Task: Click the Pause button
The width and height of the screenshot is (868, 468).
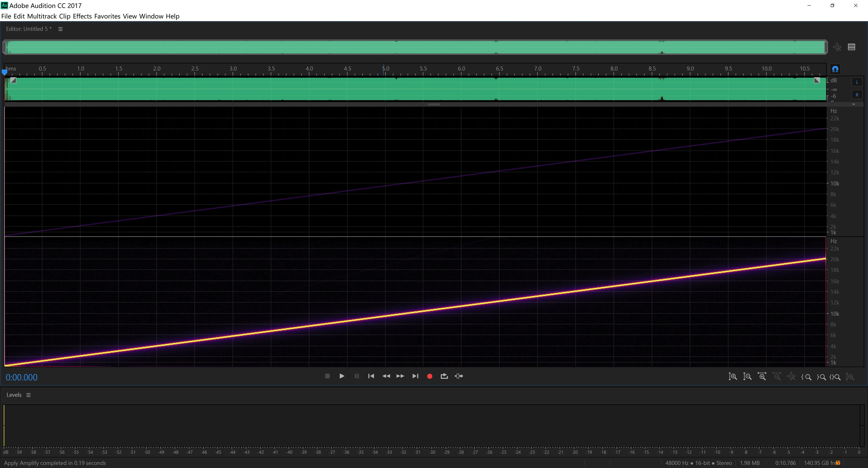Action: click(357, 376)
